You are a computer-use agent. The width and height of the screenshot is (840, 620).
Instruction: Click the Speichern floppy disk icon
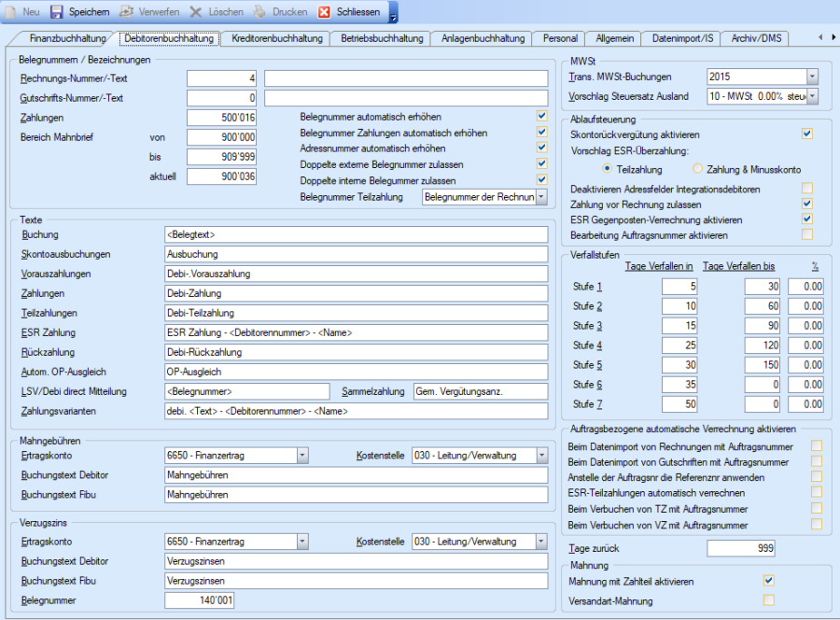pos(57,12)
